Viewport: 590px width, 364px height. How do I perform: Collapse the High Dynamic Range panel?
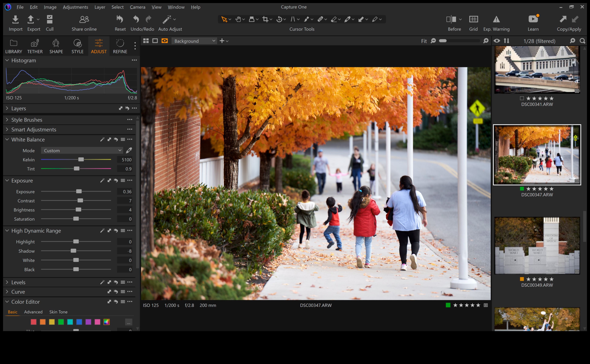coord(7,231)
